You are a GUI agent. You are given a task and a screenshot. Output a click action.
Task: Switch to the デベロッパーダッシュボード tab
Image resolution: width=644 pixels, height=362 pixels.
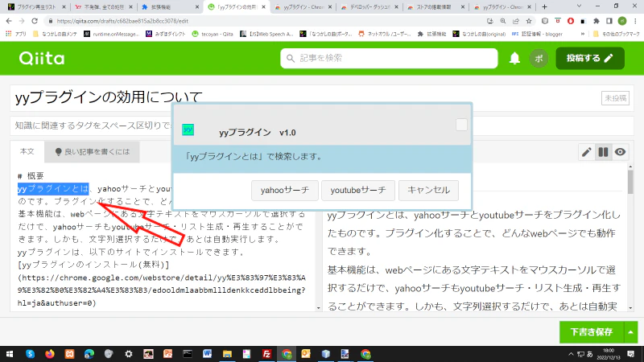click(x=369, y=7)
